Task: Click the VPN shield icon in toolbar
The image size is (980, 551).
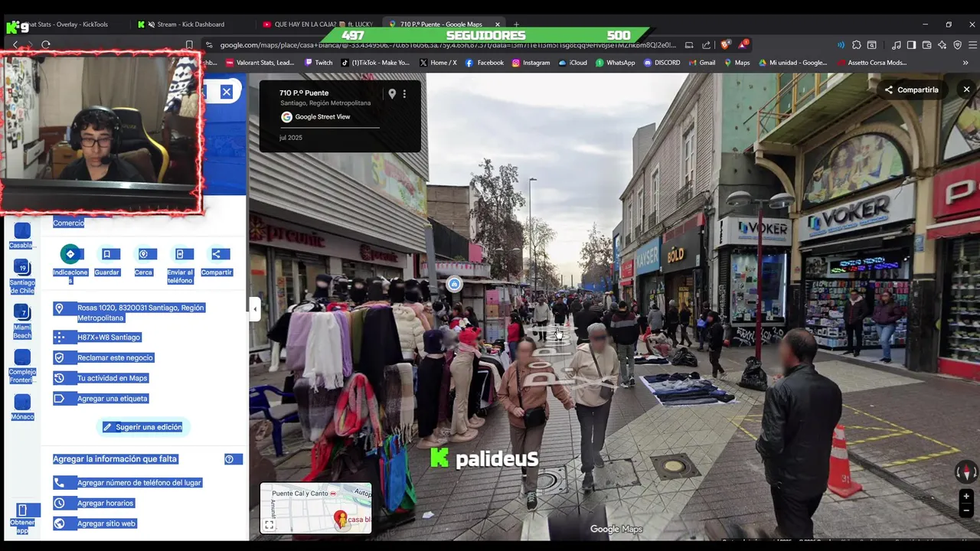Action: [957, 45]
